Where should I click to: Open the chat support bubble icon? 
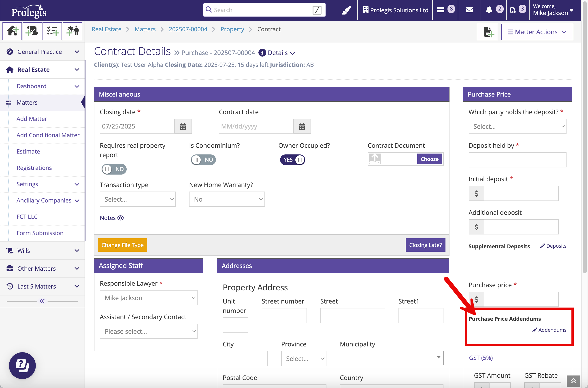(x=22, y=365)
